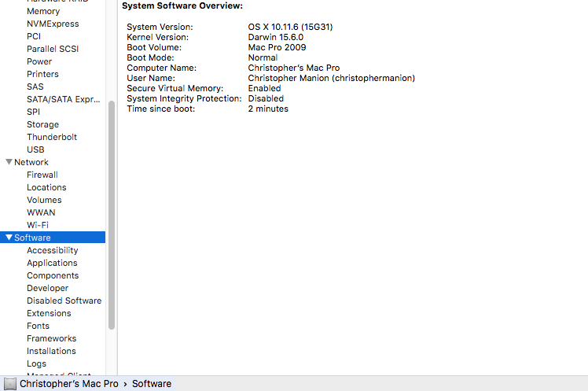Select Fonts under Software

coord(39,326)
